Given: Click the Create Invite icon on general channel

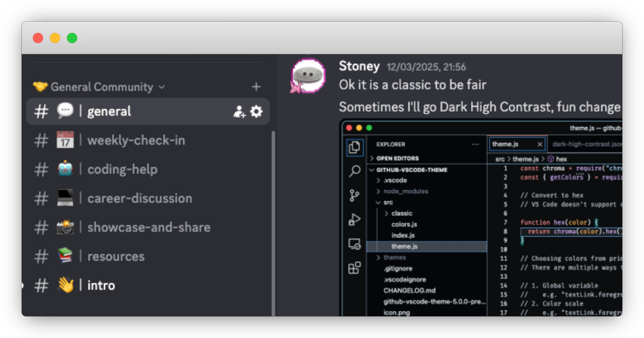Looking at the screenshot, I should (239, 112).
